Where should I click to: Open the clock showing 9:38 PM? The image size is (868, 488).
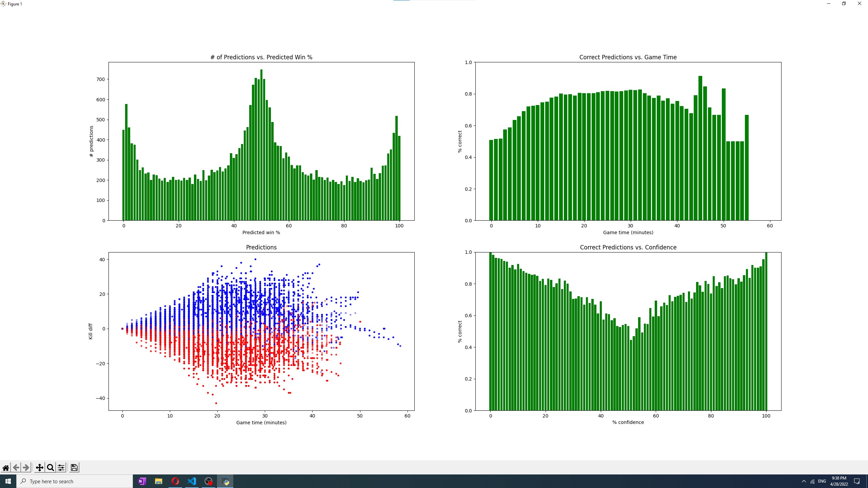pyautogui.click(x=839, y=481)
